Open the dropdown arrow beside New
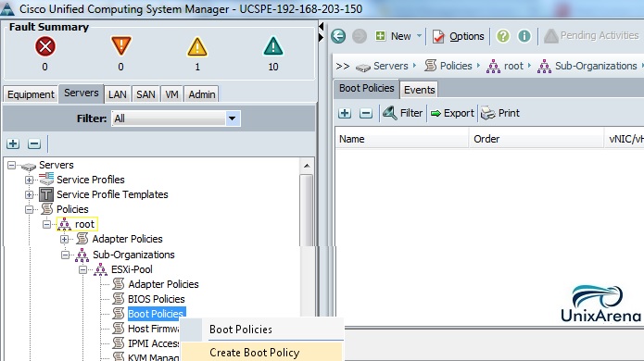This screenshot has width=644, height=361. [419, 36]
